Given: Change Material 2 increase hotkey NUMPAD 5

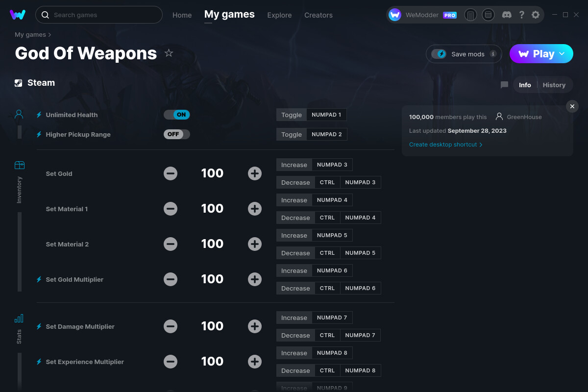Looking at the screenshot, I should (332, 235).
